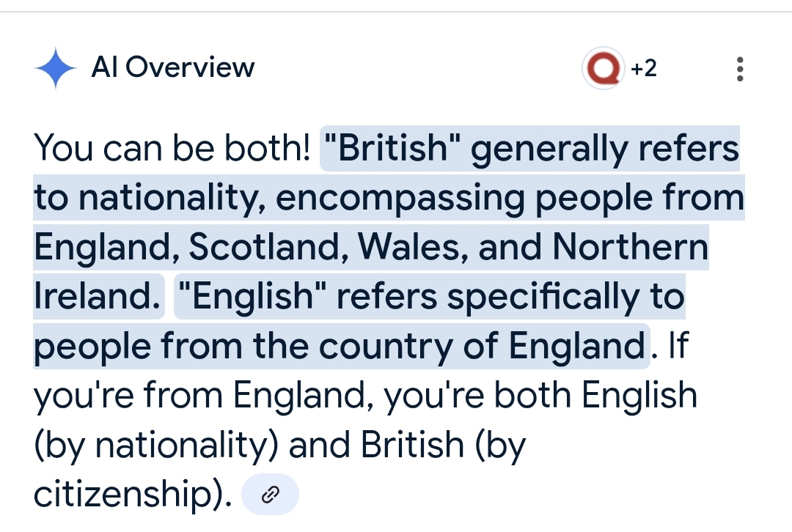The height and width of the screenshot is (532, 792).
Task: Click the word "generally" in the first line
Action: pos(549,149)
